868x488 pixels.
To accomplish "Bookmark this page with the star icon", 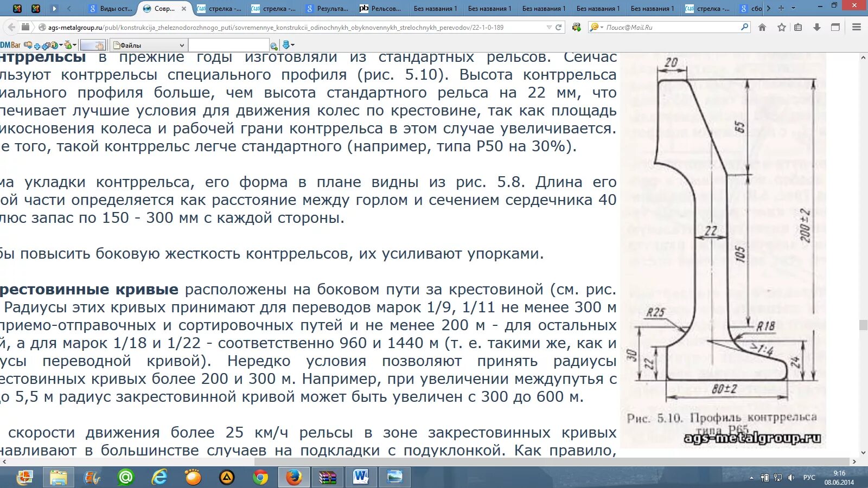I will (x=781, y=27).
